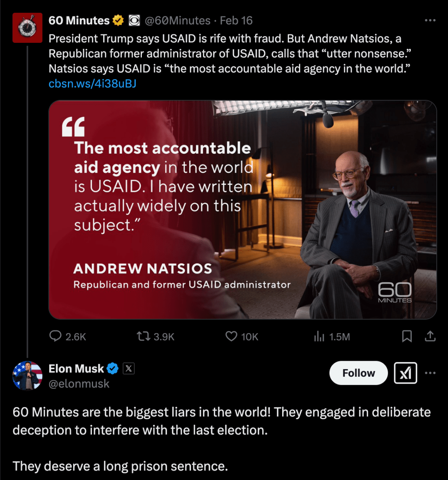Click the Grok explain-post icon

click(405, 373)
